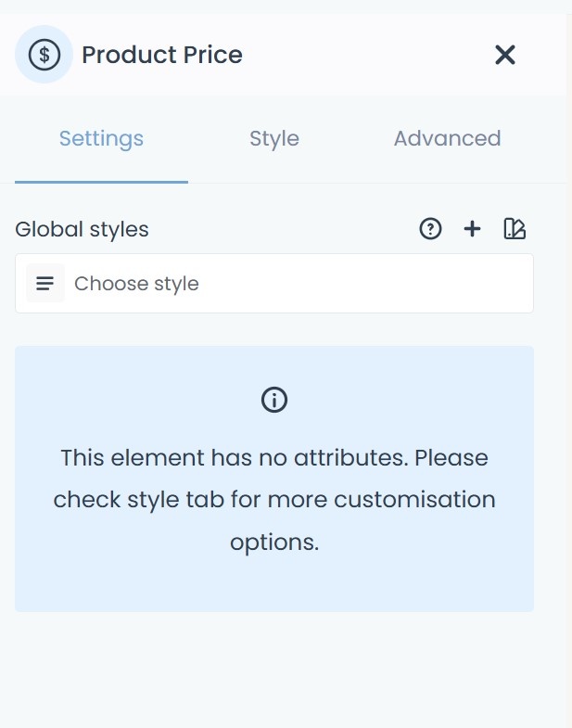Open the global style manager icon
Screen dimensions: 572x728
coord(515,229)
